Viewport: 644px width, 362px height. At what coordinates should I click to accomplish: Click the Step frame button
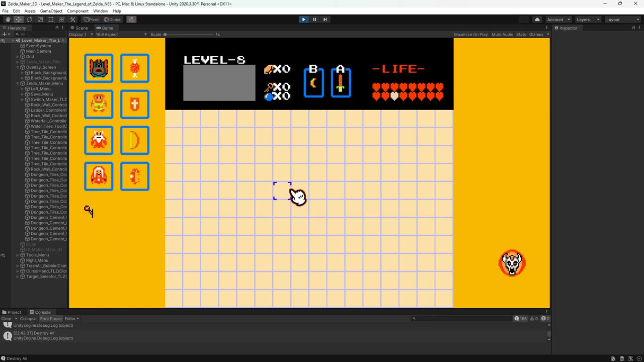325,20
